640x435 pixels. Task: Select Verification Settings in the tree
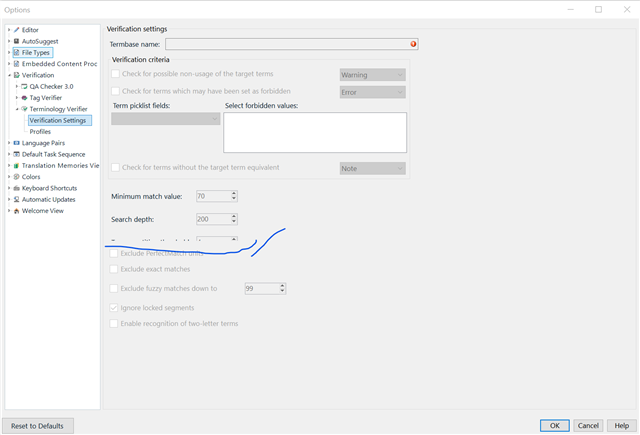[58, 120]
